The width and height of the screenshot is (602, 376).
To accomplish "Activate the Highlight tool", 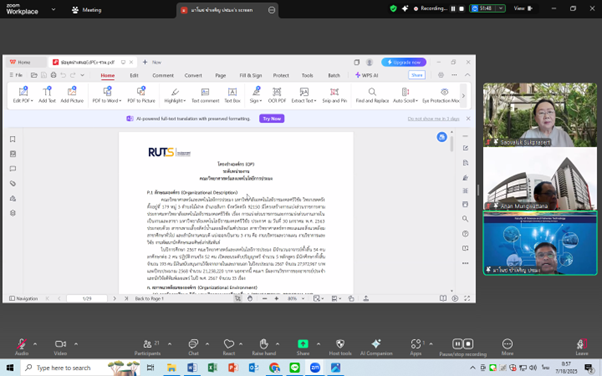I will (x=175, y=94).
